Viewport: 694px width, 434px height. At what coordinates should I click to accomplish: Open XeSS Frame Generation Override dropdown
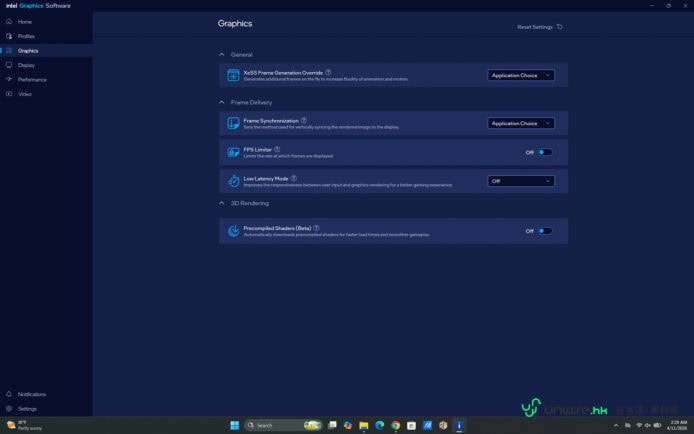pyautogui.click(x=520, y=75)
